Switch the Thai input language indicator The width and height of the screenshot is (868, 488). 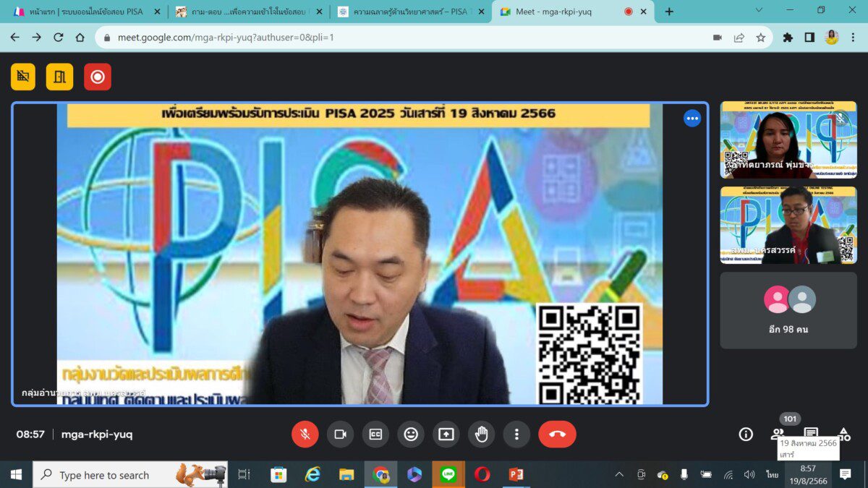[x=773, y=475]
